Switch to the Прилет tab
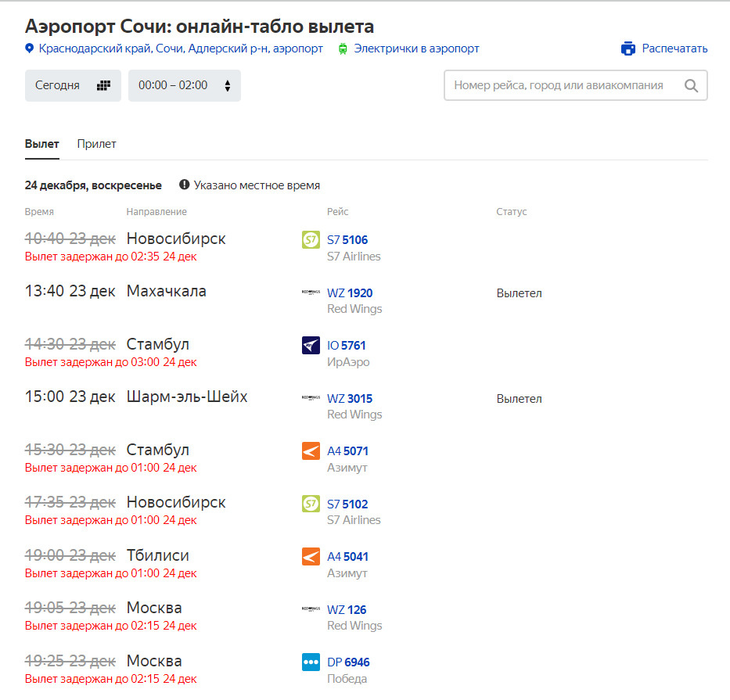The image size is (730, 700). 96,144
